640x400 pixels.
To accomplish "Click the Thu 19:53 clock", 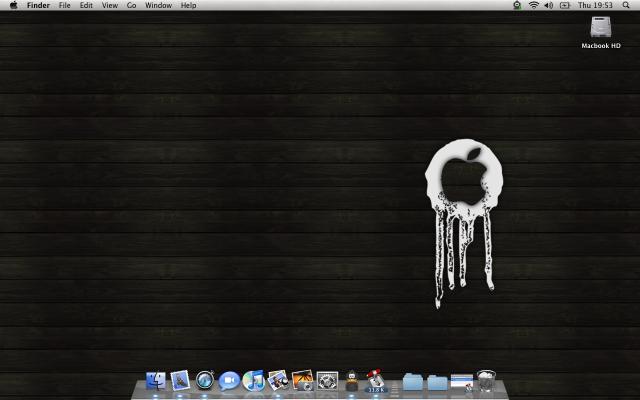I will click(x=595, y=5).
